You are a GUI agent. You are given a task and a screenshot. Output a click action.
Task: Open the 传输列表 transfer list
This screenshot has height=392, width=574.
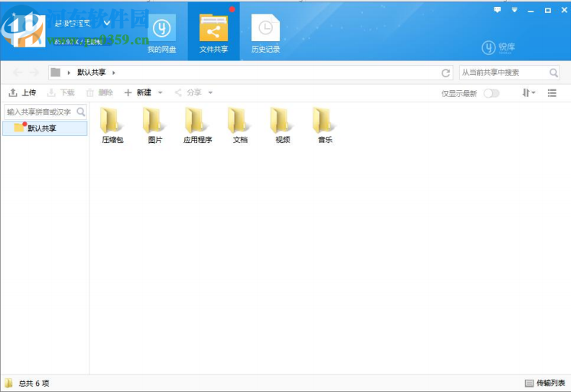coord(545,383)
